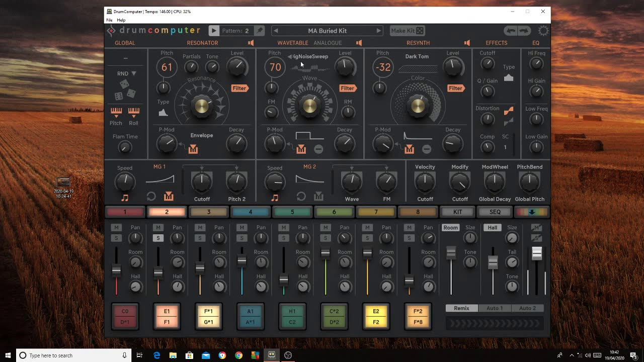The image size is (644, 362).
Task: Select channel tab 4
Action: click(x=250, y=212)
